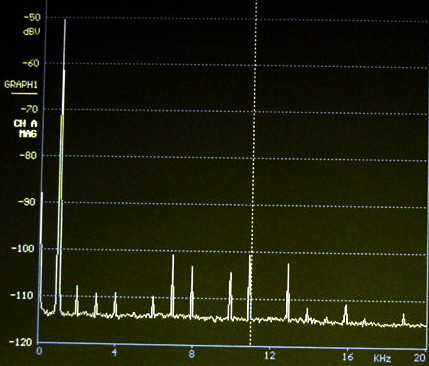Click the spectral peak at 7 kHz
429x366 pixels.
click(x=173, y=285)
